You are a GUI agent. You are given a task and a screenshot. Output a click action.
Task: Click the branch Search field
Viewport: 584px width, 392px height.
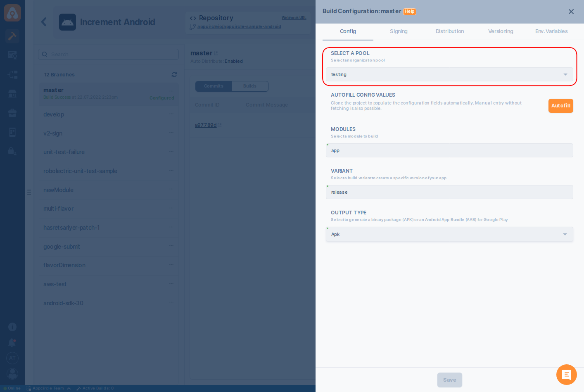click(108, 55)
